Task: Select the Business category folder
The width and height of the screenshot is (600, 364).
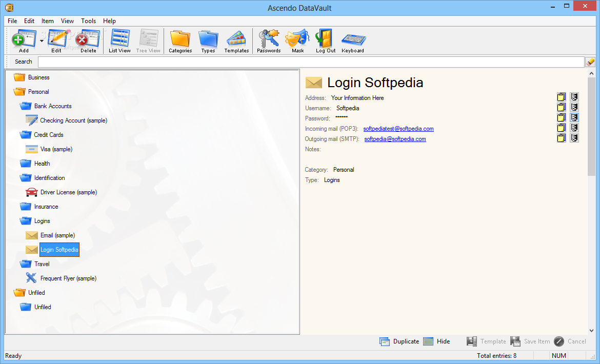Action: pos(31,77)
